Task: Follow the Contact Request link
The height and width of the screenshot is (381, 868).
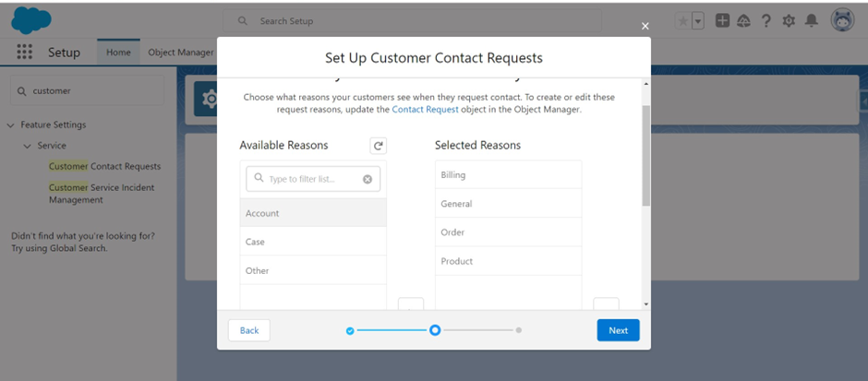Action: click(425, 110)
